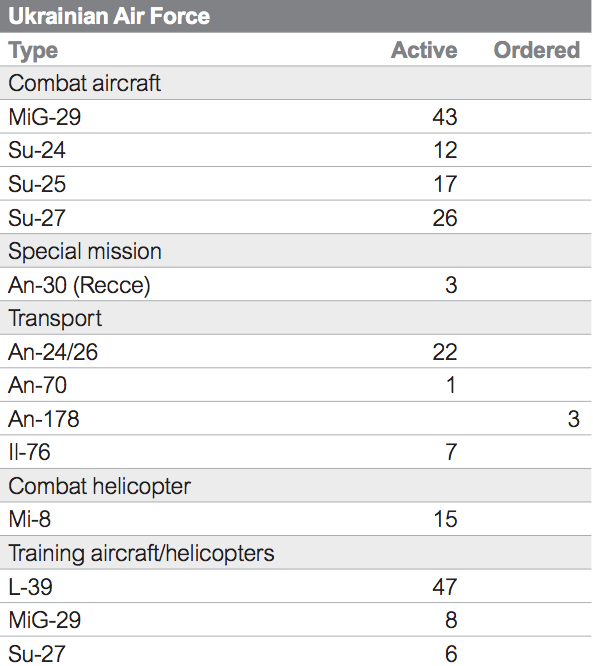Click the An-24/26 row label
The image size is (593, 666).
[53, 352]
